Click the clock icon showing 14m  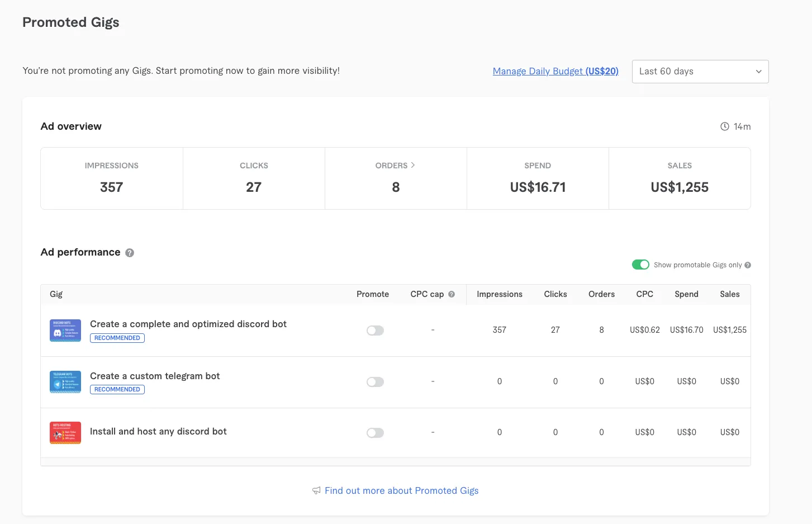(x=725, y=127)
